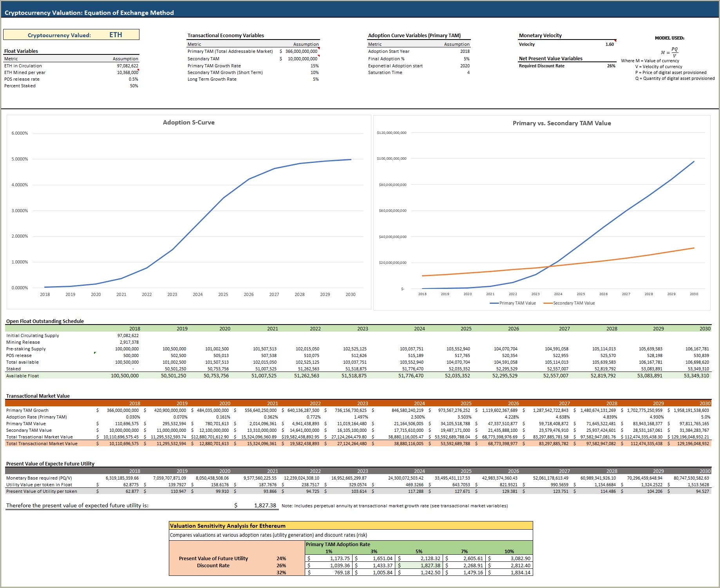Click Net Present Value Variables heading
The height and width of the screenshot is (588, 720).
pyautogui.click(x=550, y=58)
